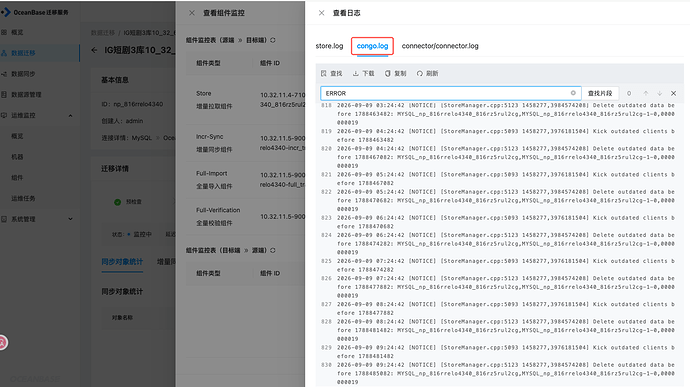The image size is (690, 387).
Task: Select the 同步对象统计 tab
Action: tap(122, 262)
